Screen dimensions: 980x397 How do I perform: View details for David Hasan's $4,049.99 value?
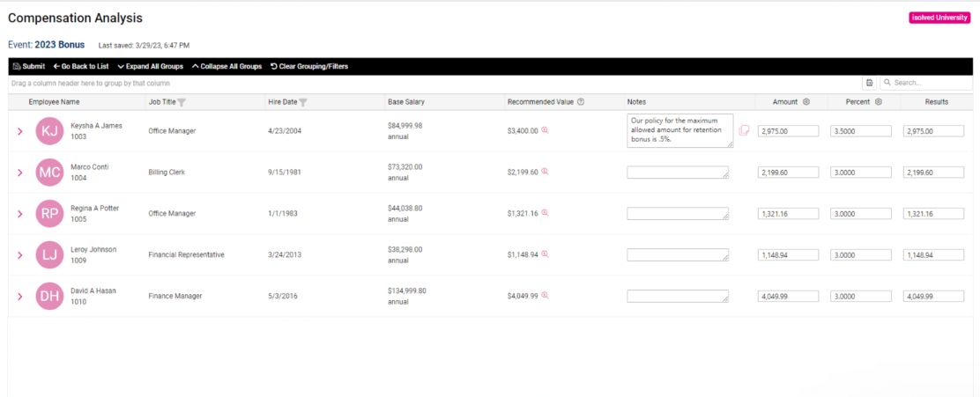[x=546, y=296]
